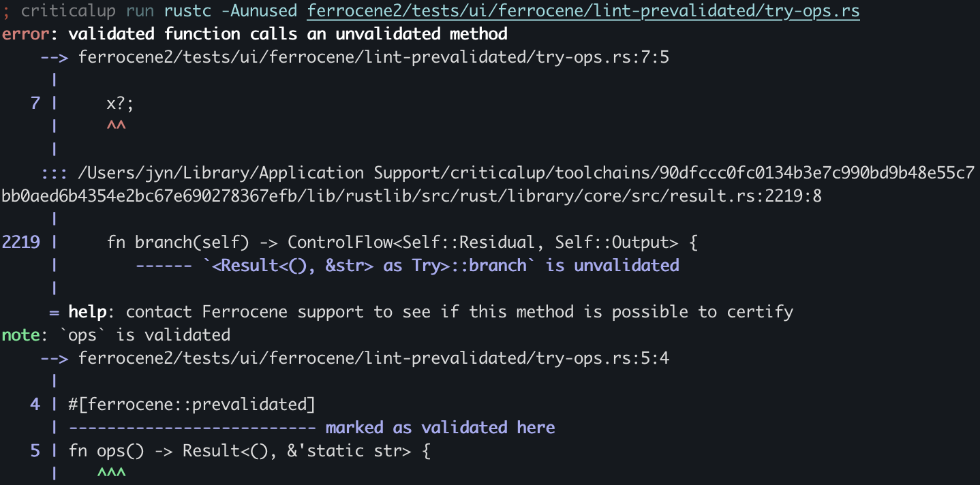Image resolution: width=980 pixels, height=485 pixels.
Task: Click the "fn branch(self)" code line
Action: click(x=402, y=242)
